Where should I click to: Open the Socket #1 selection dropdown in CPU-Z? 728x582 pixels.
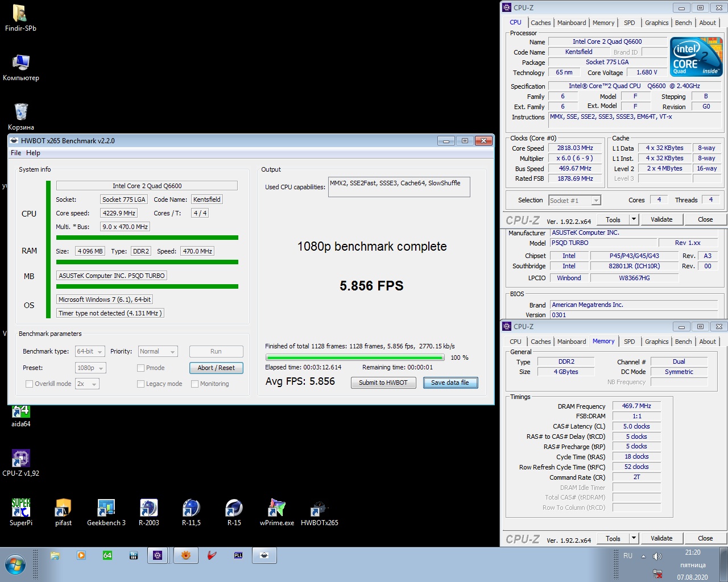(x=574, y=200)
